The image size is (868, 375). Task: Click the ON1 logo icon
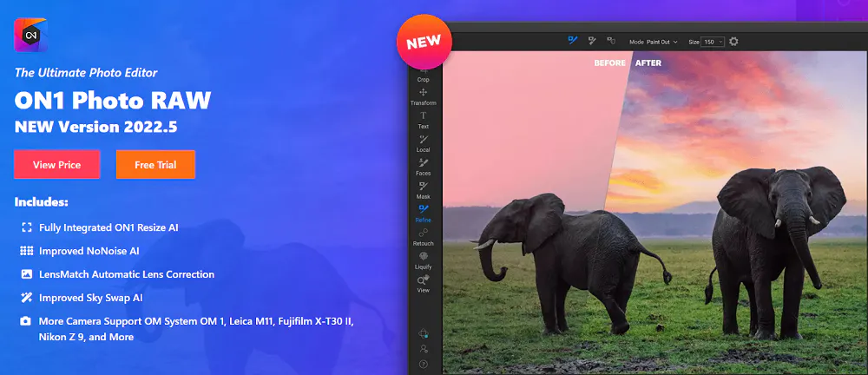31,36
